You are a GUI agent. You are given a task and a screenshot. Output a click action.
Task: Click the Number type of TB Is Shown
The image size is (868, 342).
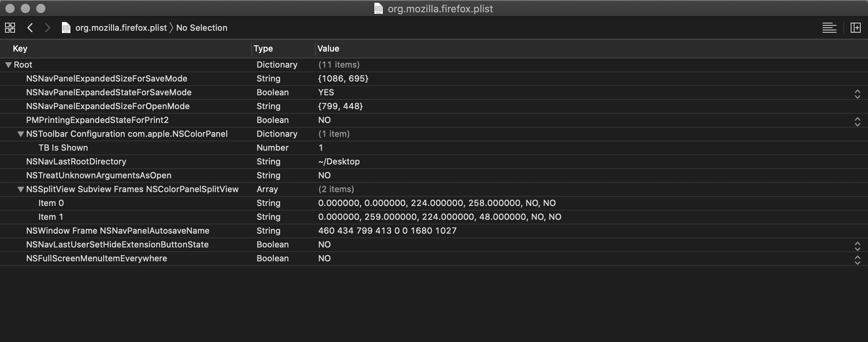coord(272,148)
